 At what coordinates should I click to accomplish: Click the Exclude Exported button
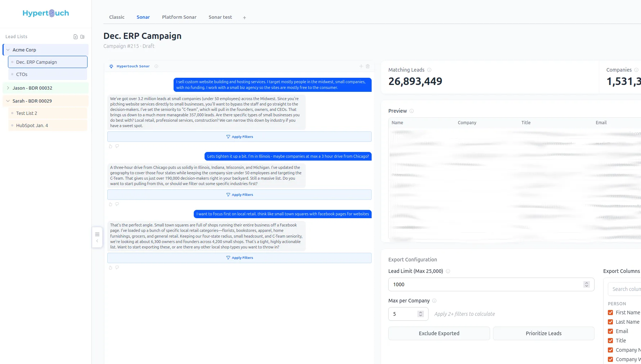[x=439, y=333]
